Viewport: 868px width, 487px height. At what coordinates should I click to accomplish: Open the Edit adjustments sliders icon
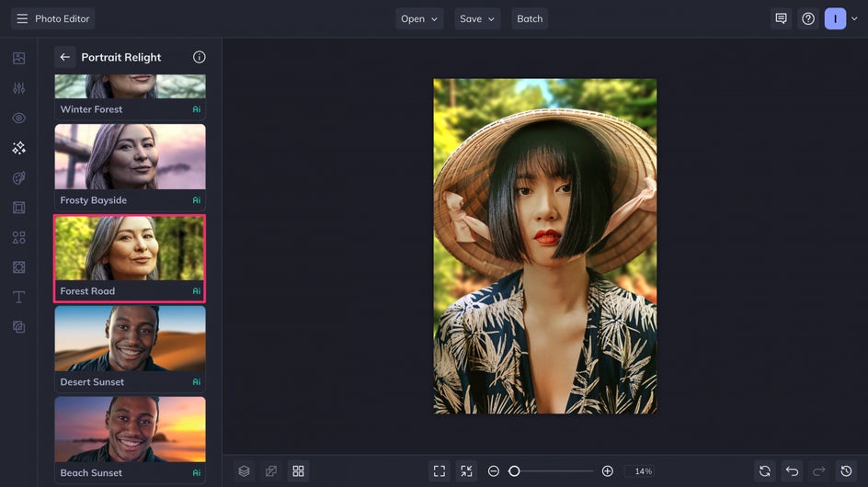pyautogui.click(x=18, y=88)
